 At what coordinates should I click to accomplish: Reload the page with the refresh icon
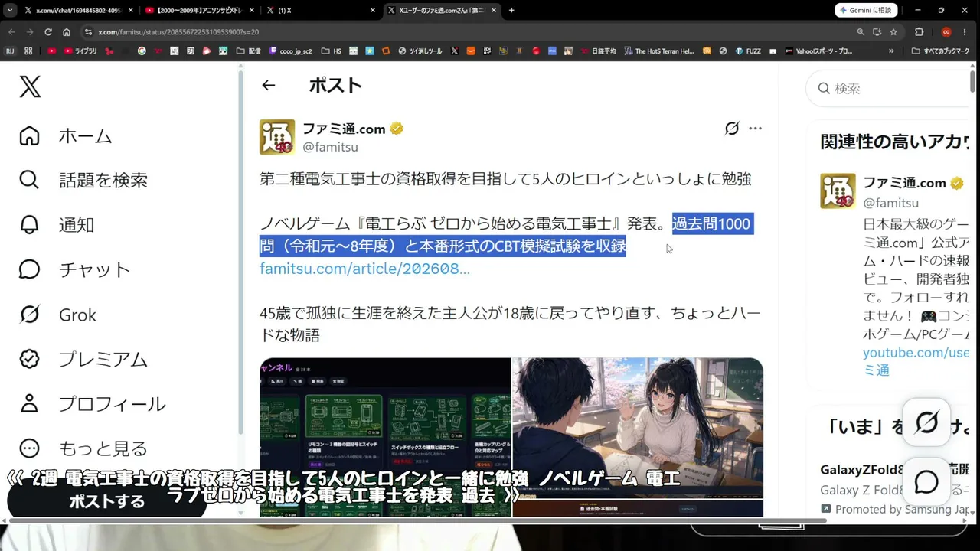pyautogui.click(x=48, y=32)
